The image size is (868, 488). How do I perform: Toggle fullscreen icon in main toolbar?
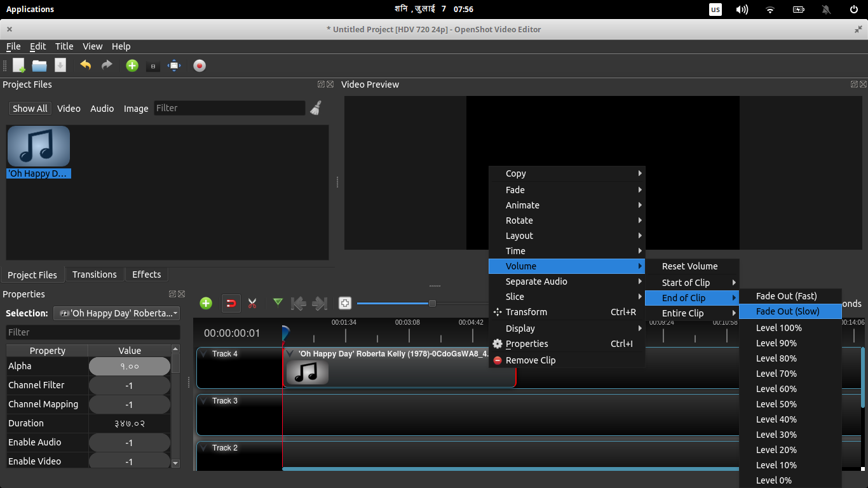pos(174,65)
